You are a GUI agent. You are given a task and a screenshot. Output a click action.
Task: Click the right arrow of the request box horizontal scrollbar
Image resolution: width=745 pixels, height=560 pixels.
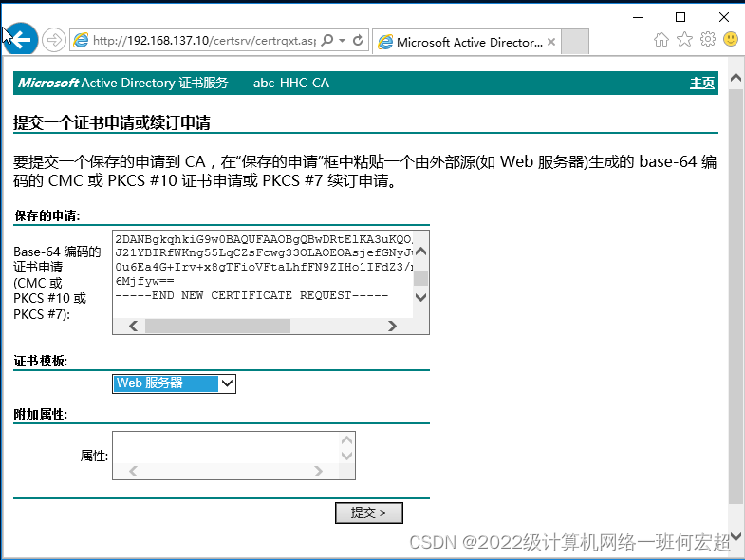coord(392,326)
